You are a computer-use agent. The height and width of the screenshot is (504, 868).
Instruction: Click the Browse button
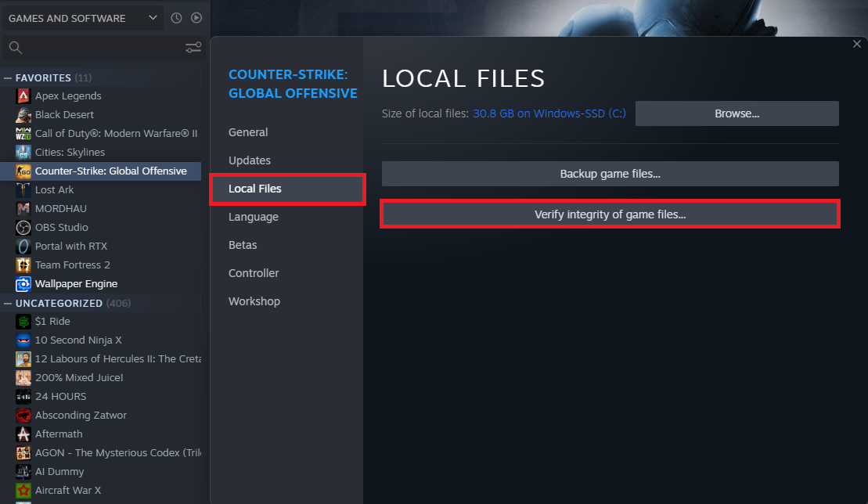737,113
